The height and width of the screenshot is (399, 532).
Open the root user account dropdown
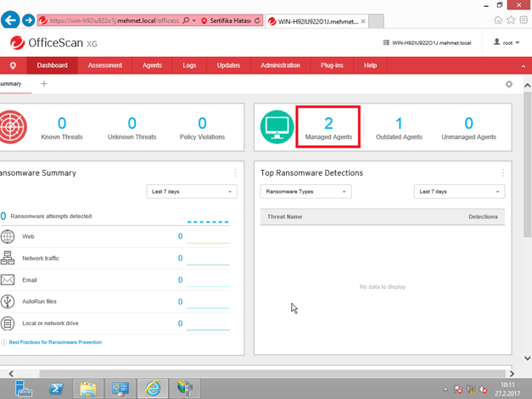507,42
